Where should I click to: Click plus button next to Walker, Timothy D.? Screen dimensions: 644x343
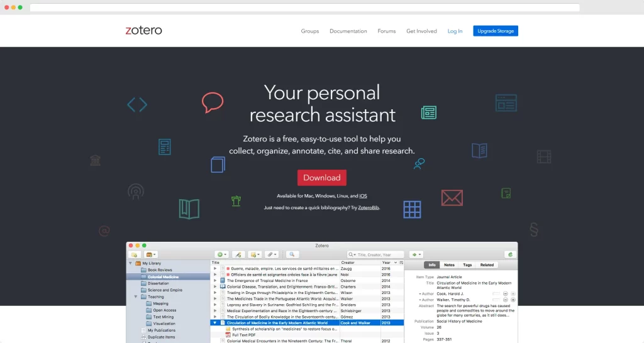click(513, 300)
